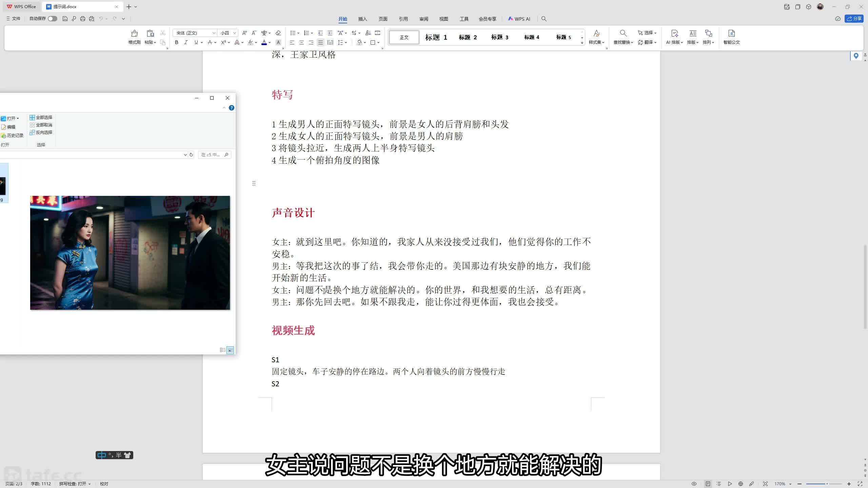This screenshot has height=488, width=868.
Task: Open the Review ribbon tab
Action: (423, 19)
